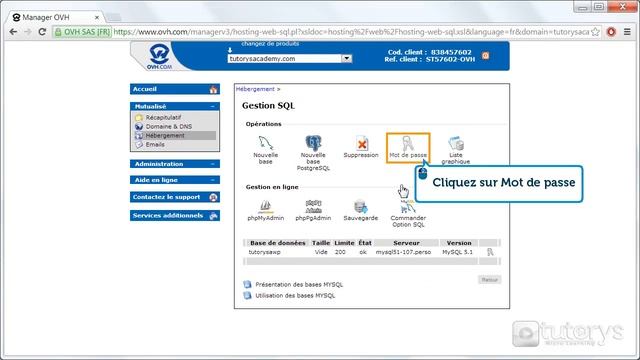Collapse the Mutualisé menu section
This screenshot has height=360, width=640.
213,107
